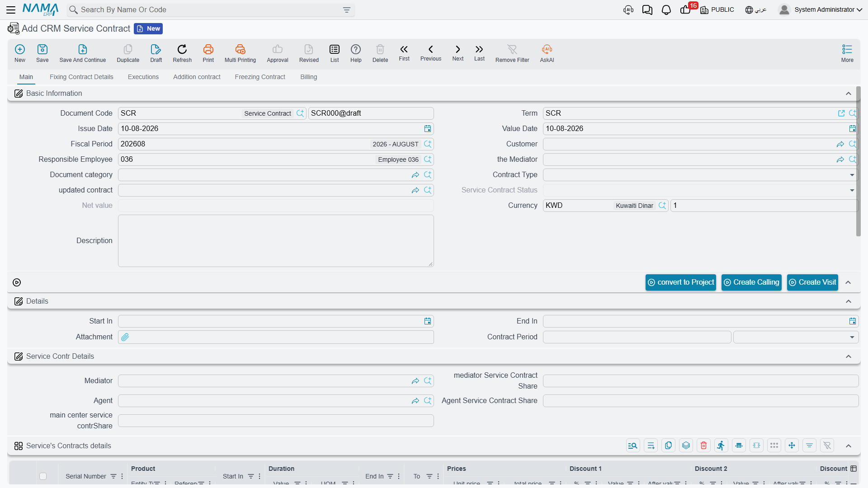Switch language to Arabic
The width and height of the screenshot is (868, 488).
click(x=756, y=9)
